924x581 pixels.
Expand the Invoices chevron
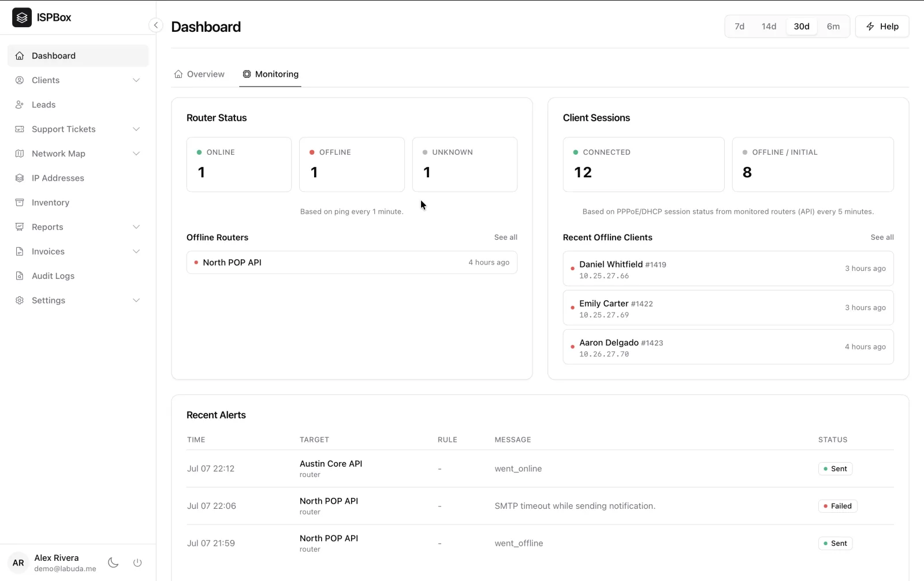point(136,251)
